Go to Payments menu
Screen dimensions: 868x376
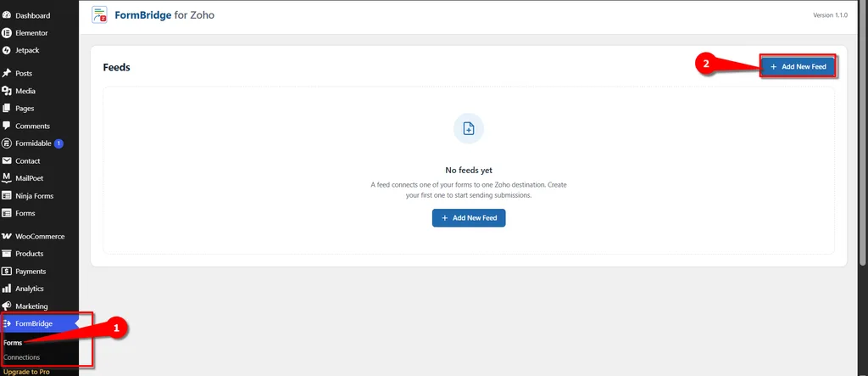31,272
